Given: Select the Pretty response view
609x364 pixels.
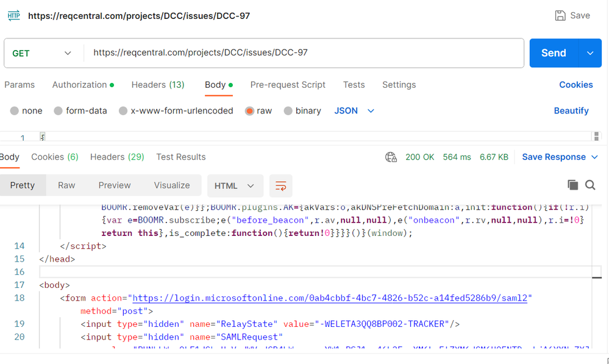Looking at the screenshot, I should pyautogui.click(x=23, y=185).
